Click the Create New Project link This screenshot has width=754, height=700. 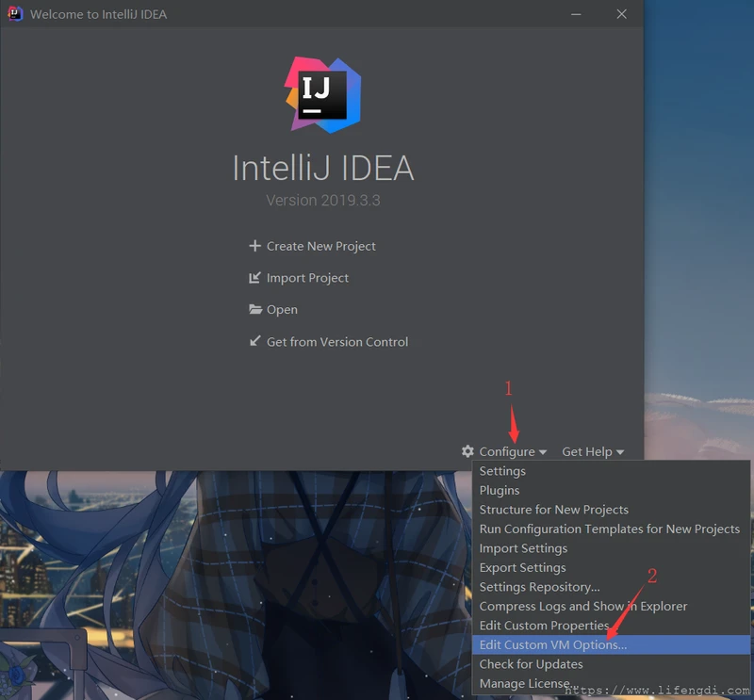(x=320, y=246)
